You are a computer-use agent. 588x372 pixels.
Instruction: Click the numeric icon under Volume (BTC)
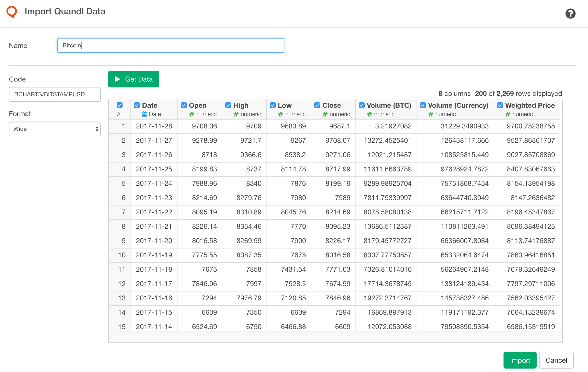tap(369, 114)
